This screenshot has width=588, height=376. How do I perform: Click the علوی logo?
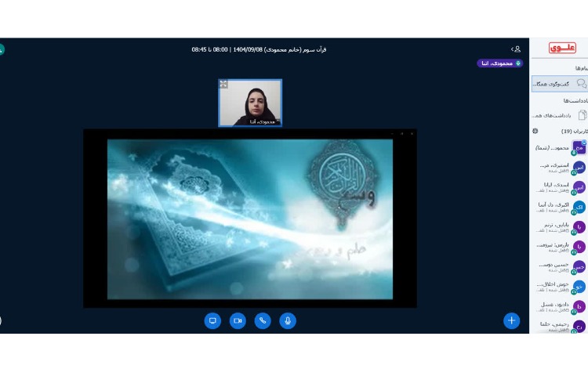[x=562, y=48]
